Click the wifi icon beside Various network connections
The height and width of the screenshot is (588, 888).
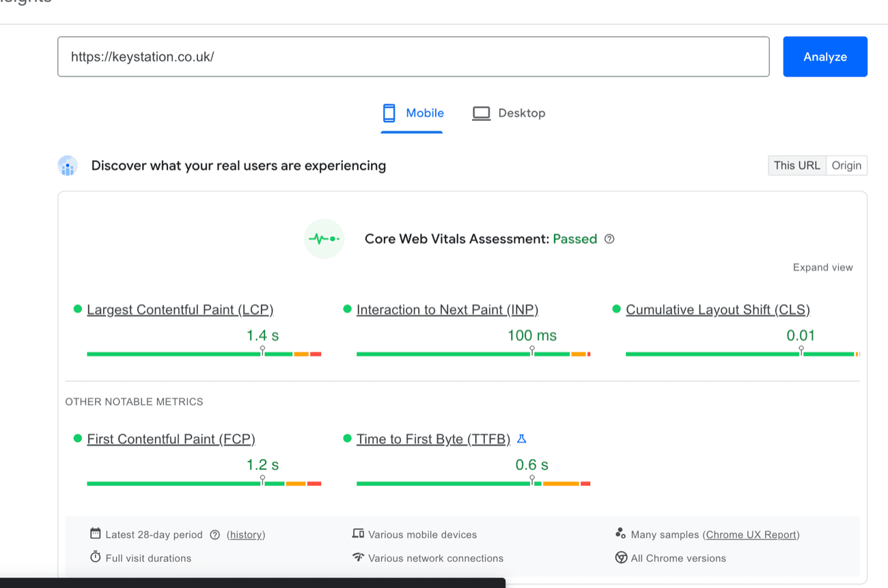tap(358, 557)
